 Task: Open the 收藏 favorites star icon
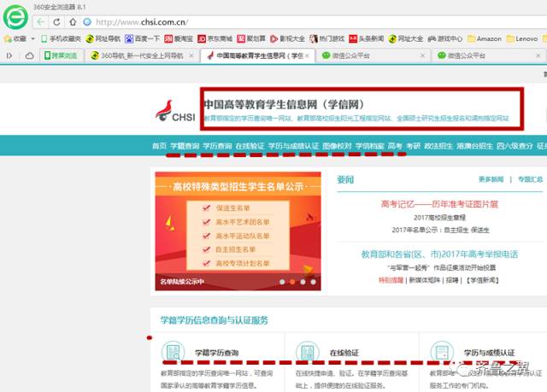tap(9, 38)
